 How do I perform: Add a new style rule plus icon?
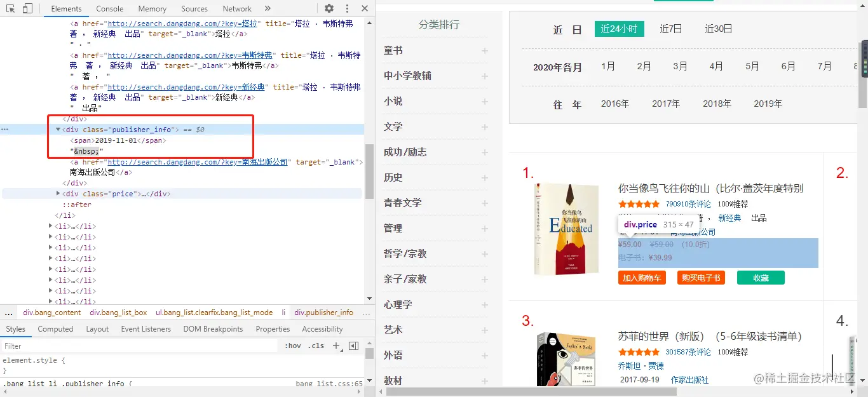click(x=337, y=346)
